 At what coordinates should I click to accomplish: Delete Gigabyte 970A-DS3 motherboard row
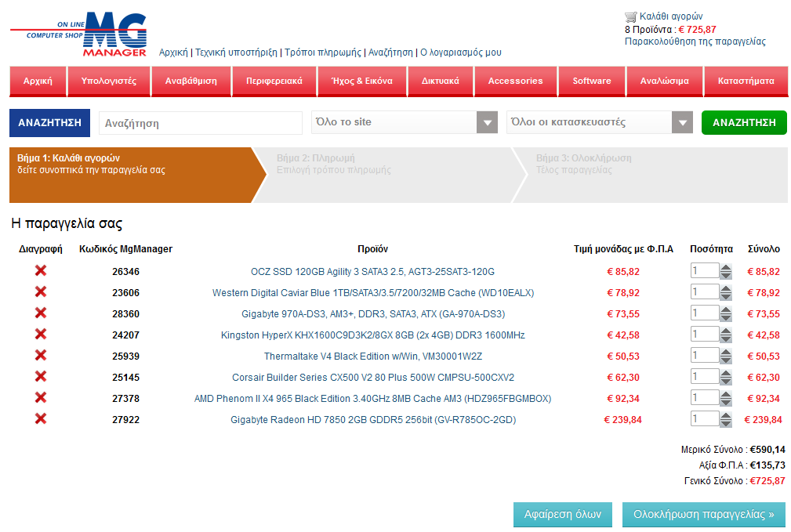click(41, 313)
